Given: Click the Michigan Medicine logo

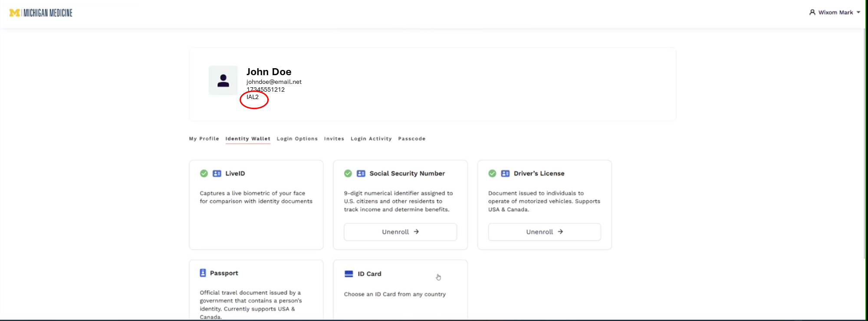Looking at the screenshot, I should click(41, 13).
